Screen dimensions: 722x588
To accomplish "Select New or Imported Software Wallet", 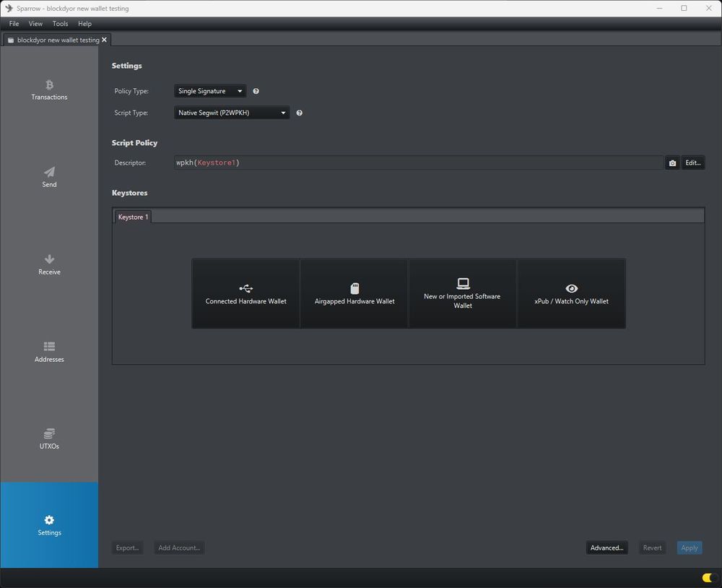I will pos(462,294).
